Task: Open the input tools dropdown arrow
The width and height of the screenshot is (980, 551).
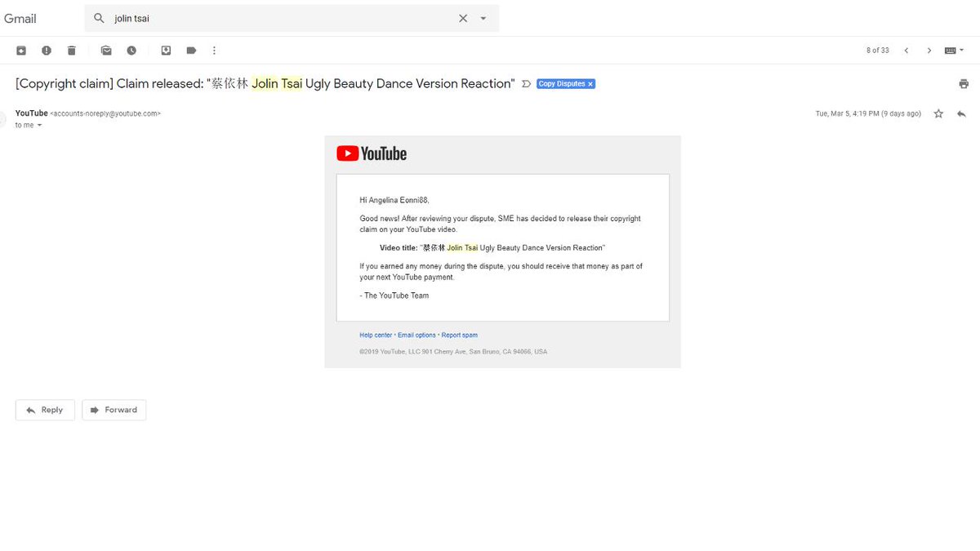Action: point(962,51)
